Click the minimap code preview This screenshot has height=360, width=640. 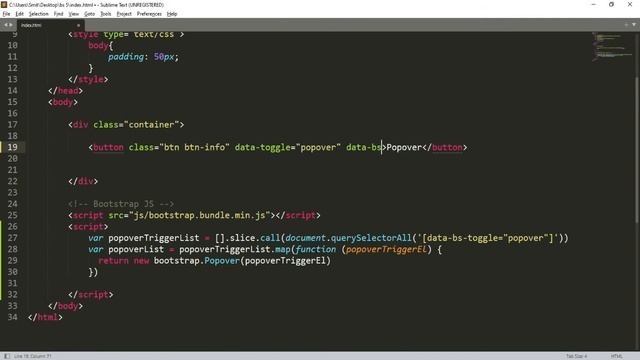point(611,47)
